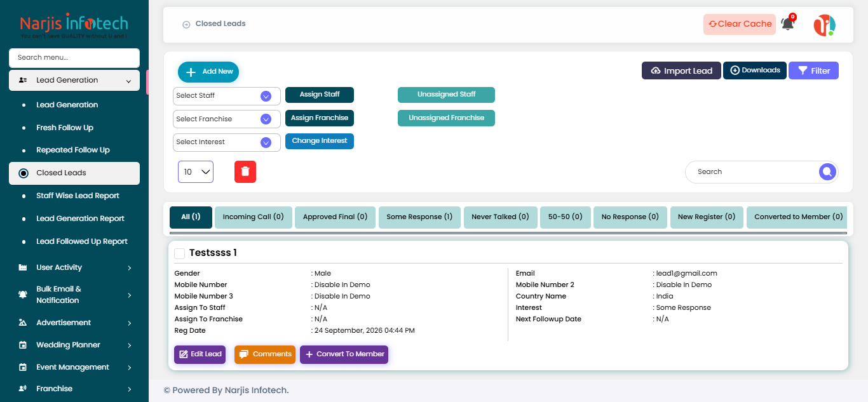This screenshot has width=868, height=402.
Task: Click Edit Lead for Testssss 1
Action: pyautogui.click(x=200, y=354)
